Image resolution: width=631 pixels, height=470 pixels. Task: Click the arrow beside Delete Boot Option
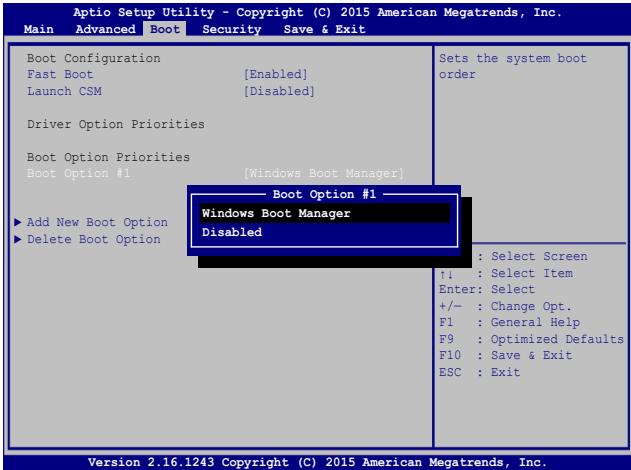[19, 239]
